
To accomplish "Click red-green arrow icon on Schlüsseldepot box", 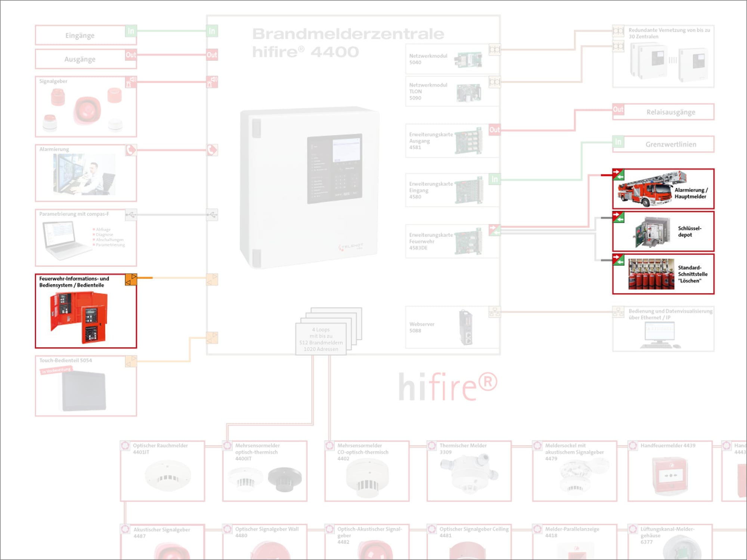I will [619, 217].
